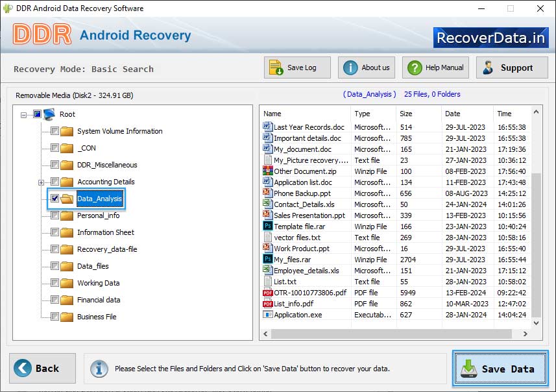Select the Recovery_data-file folder
Viewport: 556px width, 392px height.
tap(107, 249)
